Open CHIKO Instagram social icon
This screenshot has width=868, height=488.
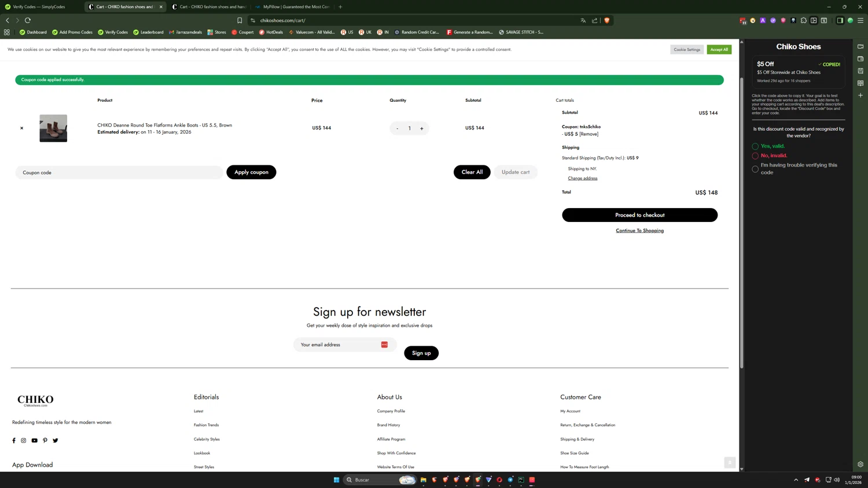click(24, 441)
